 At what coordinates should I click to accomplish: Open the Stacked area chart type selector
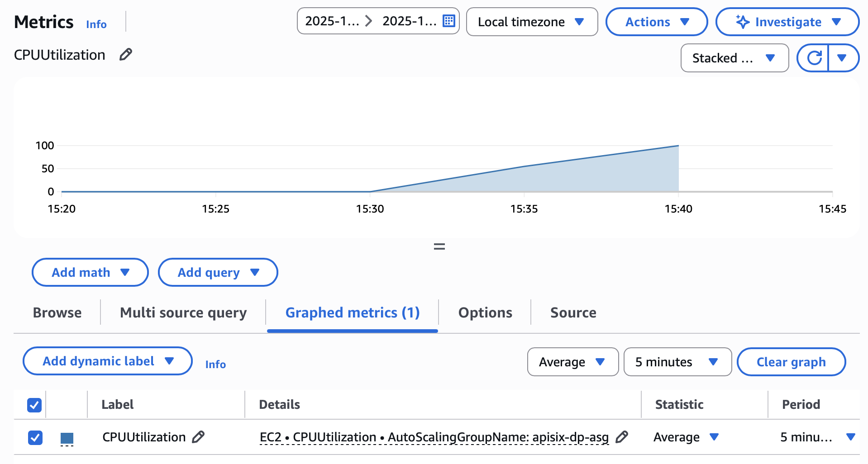(734, 58)
